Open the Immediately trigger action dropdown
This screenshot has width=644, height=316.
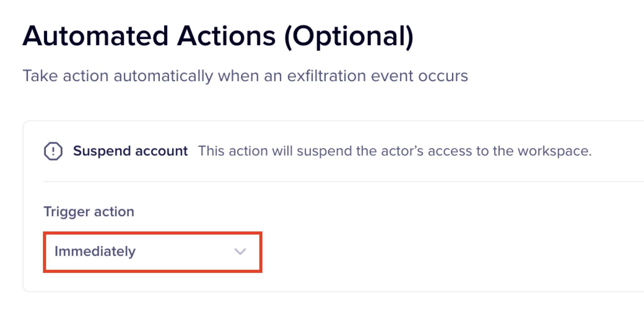point(152,252)
